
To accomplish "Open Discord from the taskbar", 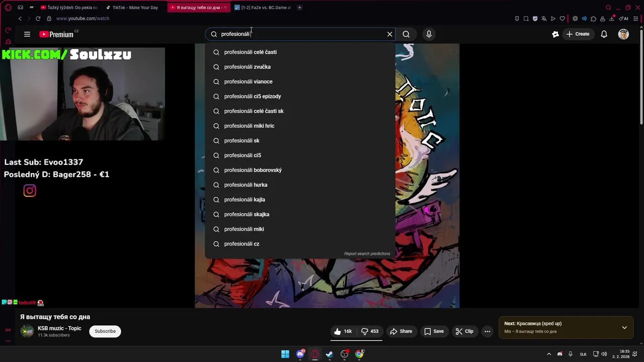I will (x=300, y=354).
